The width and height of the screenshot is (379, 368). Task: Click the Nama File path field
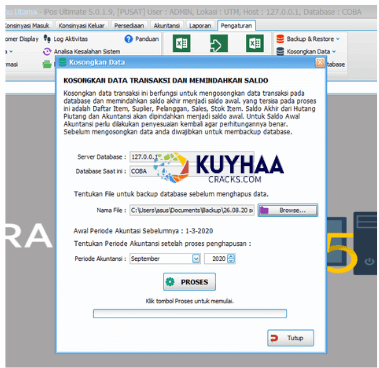[x=192, y=210]
